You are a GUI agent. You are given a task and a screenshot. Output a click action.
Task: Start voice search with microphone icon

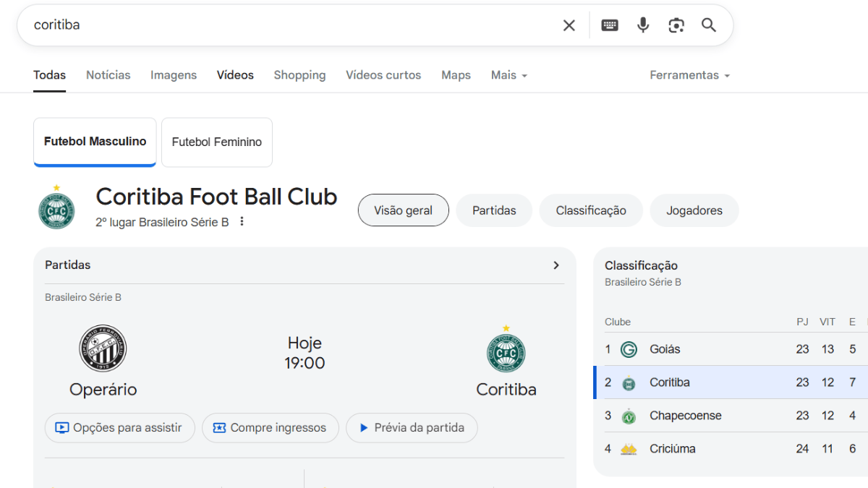[643, 25]
